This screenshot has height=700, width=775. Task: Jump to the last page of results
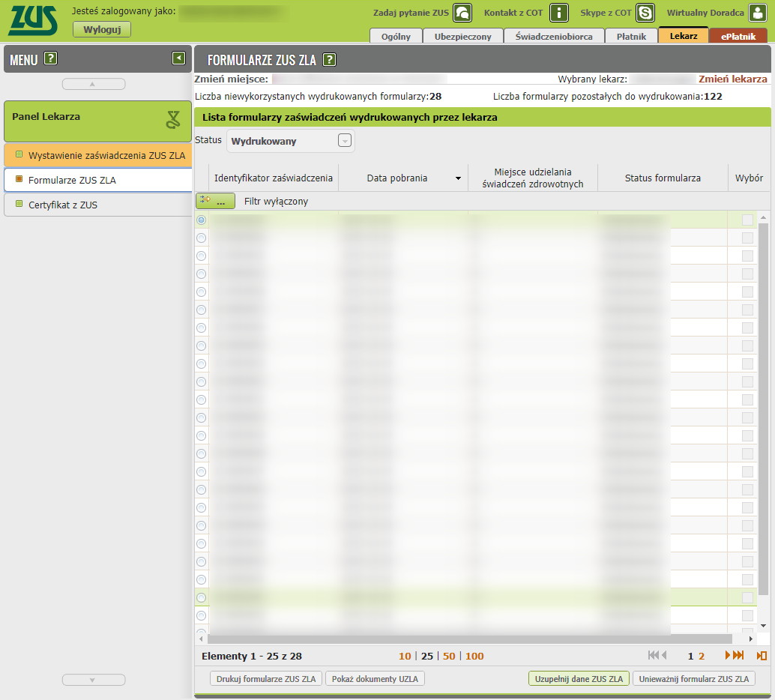738,656
